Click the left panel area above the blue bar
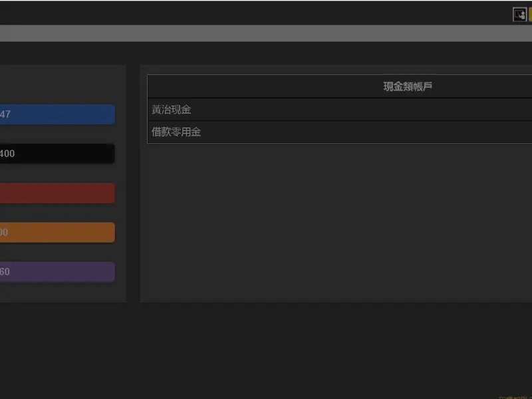 (60, 84)
